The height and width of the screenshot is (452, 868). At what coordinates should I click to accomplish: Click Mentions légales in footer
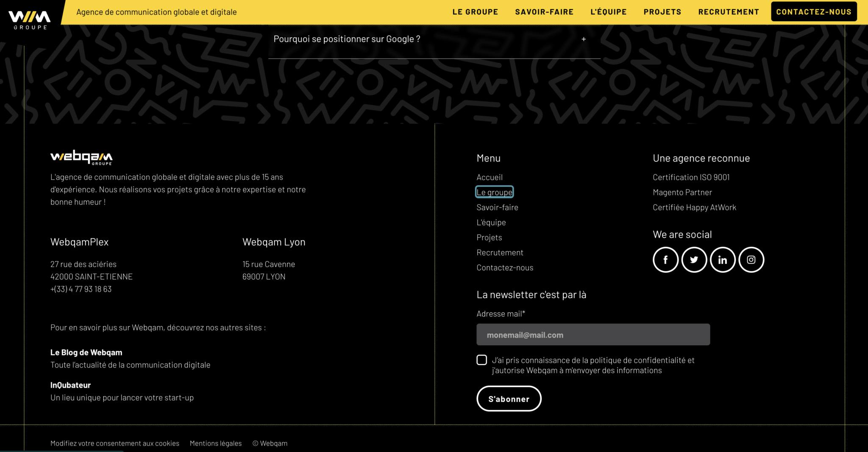[x=215, y=443]
